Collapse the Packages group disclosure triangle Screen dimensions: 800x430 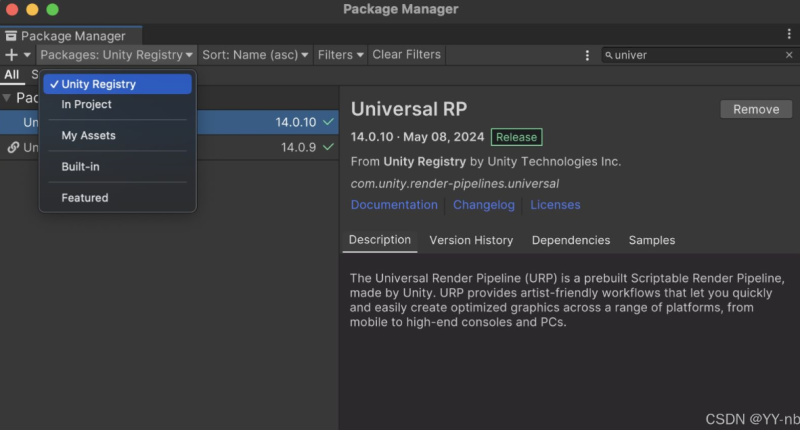click(7, 98)
